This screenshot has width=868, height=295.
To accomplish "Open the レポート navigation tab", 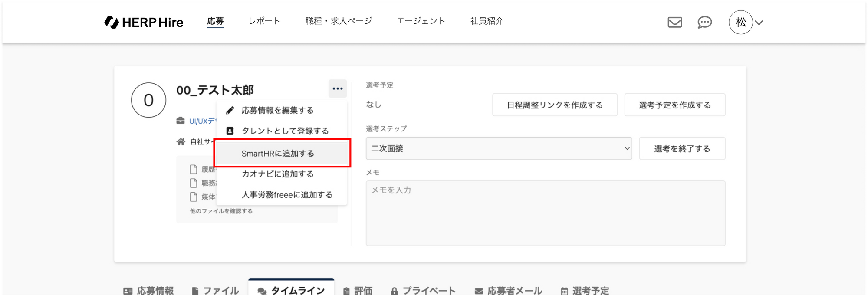I will [x=264, y=21].
